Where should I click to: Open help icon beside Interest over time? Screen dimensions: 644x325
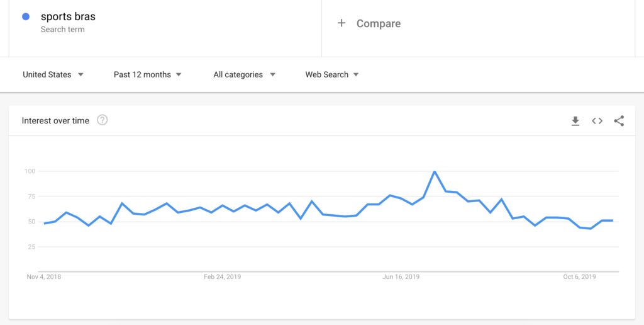103,120
